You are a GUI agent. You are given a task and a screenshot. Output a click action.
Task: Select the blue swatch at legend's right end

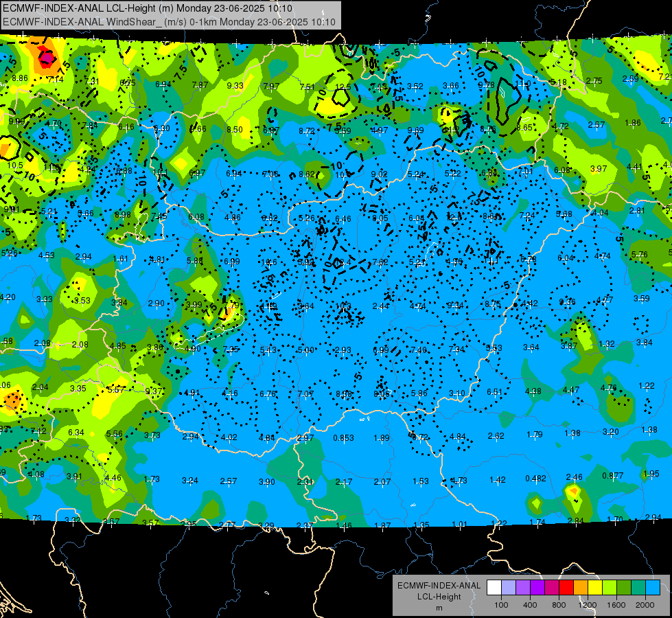[x=653, y=588]
